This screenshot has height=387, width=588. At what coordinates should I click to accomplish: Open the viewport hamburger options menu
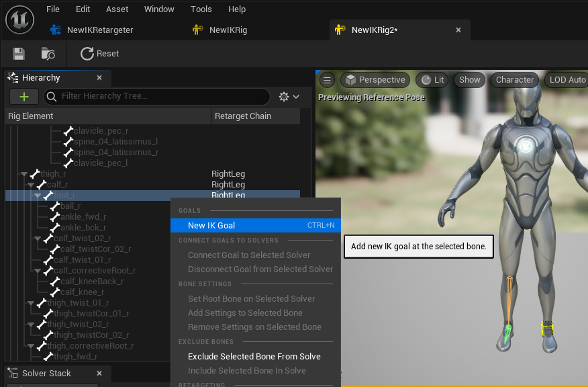click(327, 80)
